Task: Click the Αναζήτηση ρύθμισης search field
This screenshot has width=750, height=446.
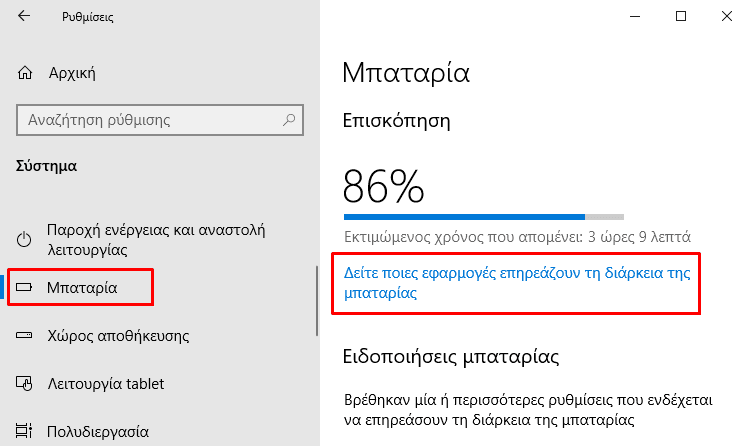Action: [x=160, y=120]
